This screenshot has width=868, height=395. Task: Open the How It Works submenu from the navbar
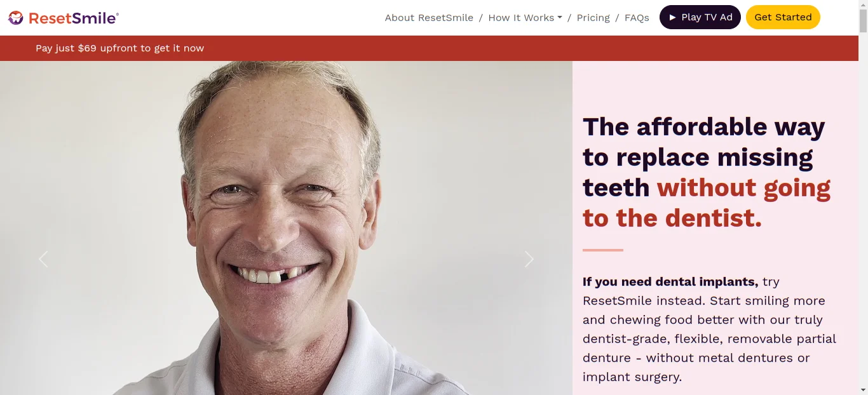525,18
